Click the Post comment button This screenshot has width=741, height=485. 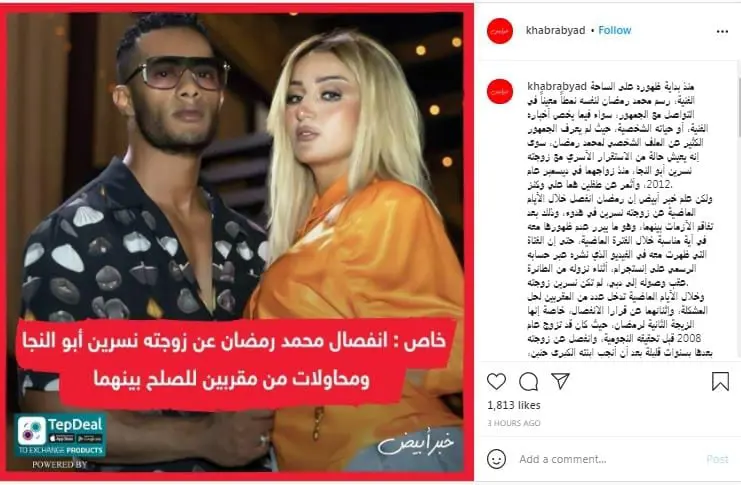[x=717, y=459]
